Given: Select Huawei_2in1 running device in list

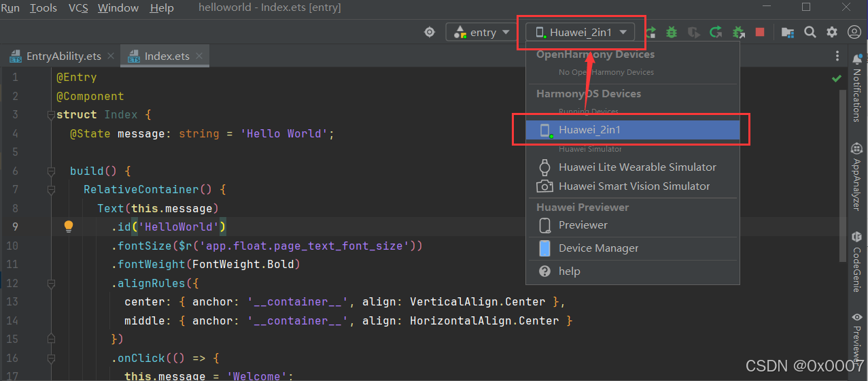Looking at the screenshot, I should [633, 130].
